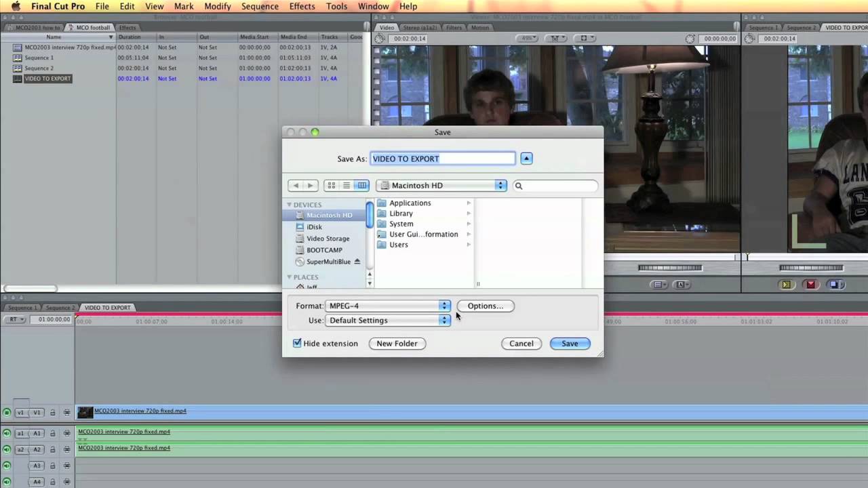The height and width of the screenshot is (488, 868).
Task: Go back in Save dialog navigation
Action: (x=295, y=186)
